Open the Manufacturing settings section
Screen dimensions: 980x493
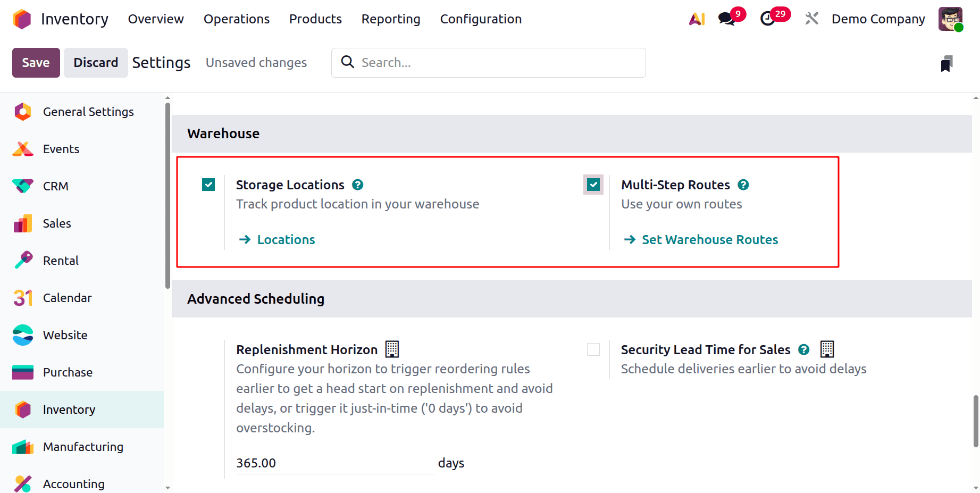(83, 447)
